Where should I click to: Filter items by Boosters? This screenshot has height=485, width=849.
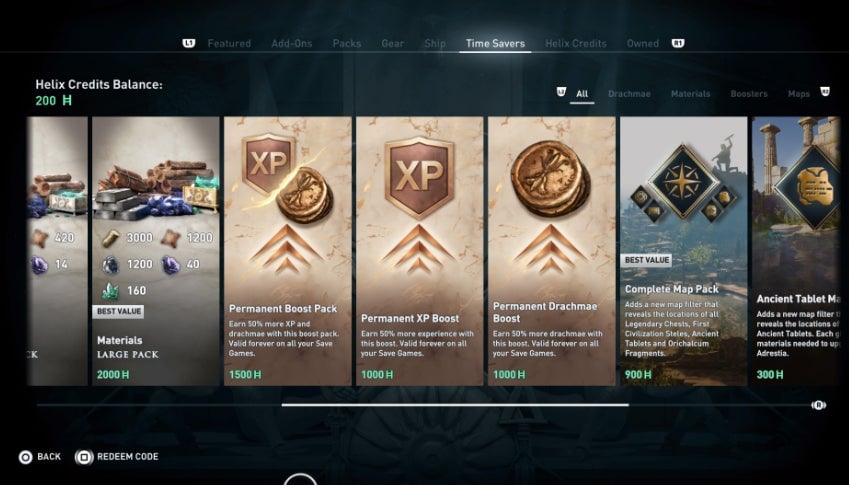(749, 94)
